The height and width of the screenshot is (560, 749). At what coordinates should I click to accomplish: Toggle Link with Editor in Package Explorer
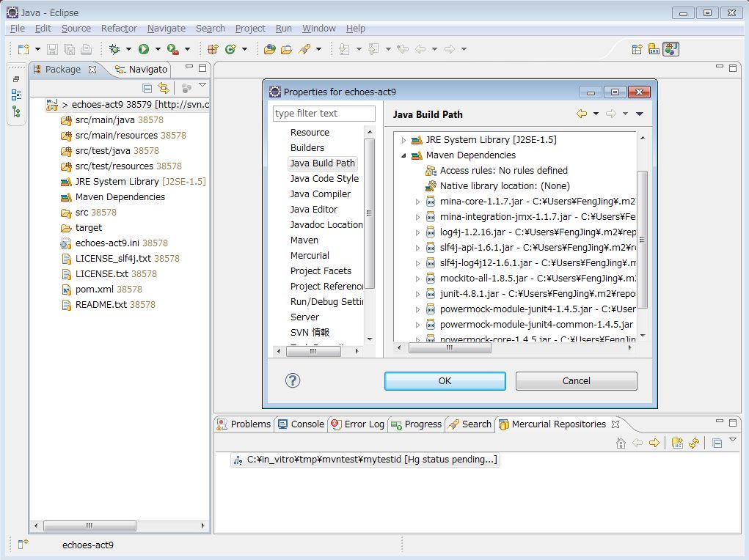pyautogui.click(x=164, y=88)
